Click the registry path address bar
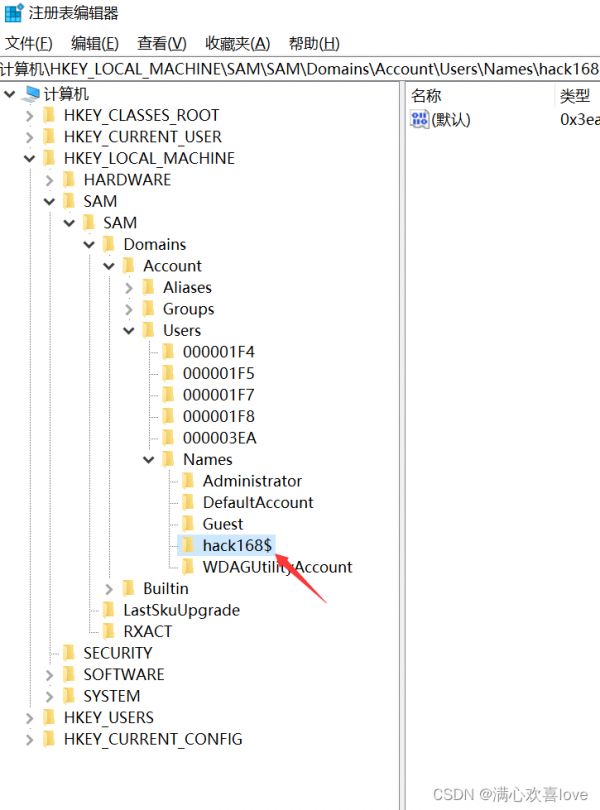The image size is (600, 810). click(x=300, y=69)
